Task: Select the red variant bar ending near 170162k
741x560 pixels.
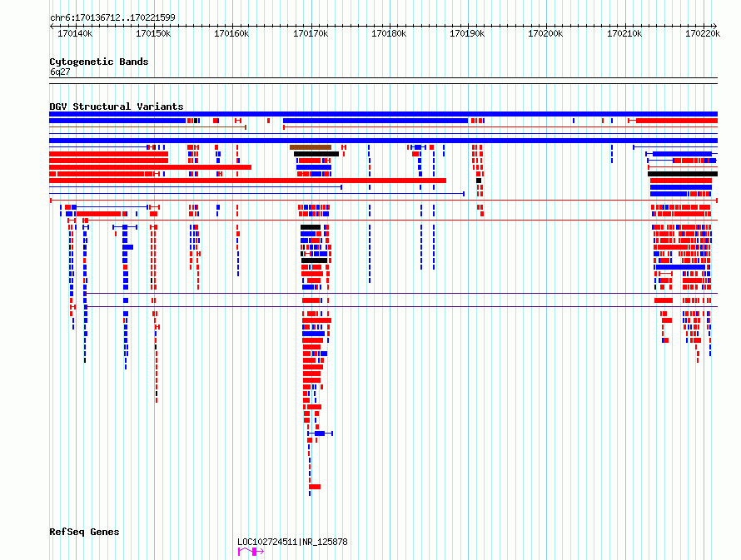Action: (150, 167)
